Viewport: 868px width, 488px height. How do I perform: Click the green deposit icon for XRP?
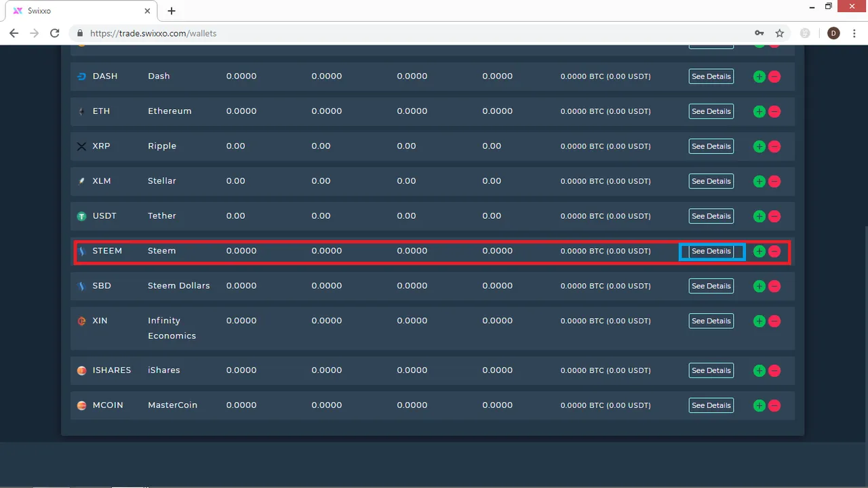(x=759, y=146)
